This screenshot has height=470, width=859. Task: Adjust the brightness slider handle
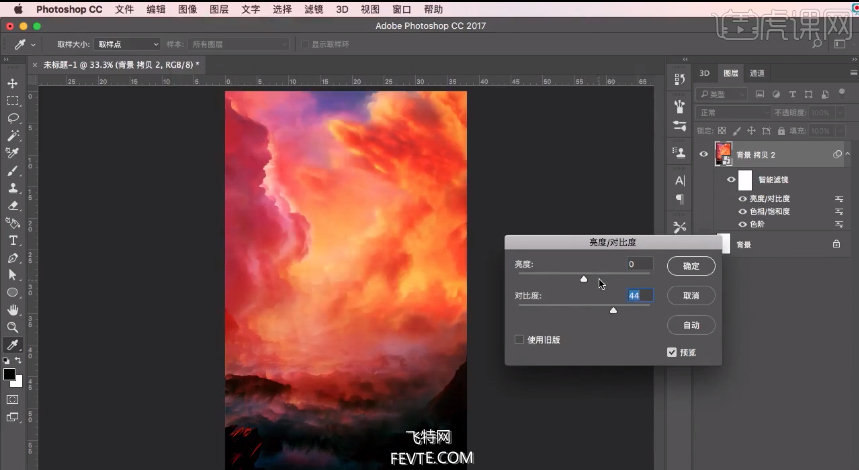pyautogui.click(x=584, y=279)
